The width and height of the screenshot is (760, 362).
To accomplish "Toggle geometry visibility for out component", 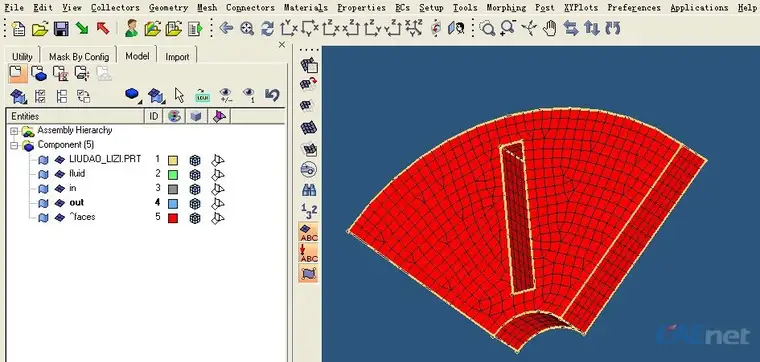I will click(x=44, y=204).
